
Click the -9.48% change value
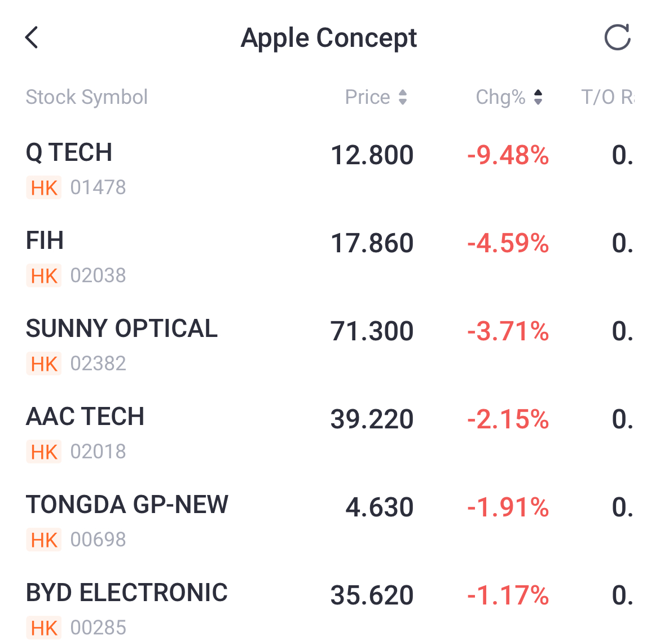tap(508, 155)
